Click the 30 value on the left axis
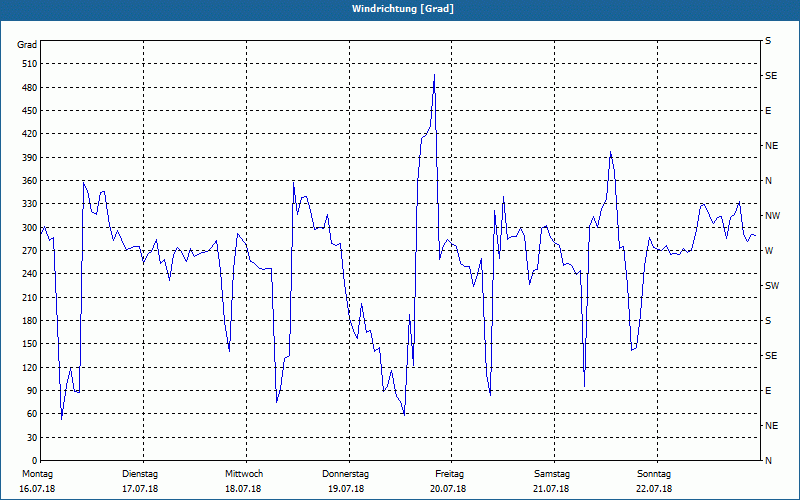Viewport: 800px width, 500px height. [x=31, y=438]
